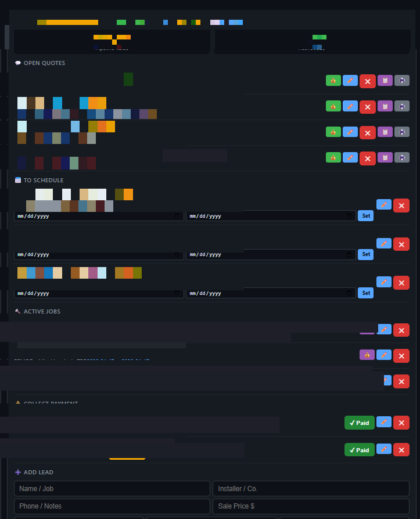Open the third To Schedule start date calendar

[177, 293]
